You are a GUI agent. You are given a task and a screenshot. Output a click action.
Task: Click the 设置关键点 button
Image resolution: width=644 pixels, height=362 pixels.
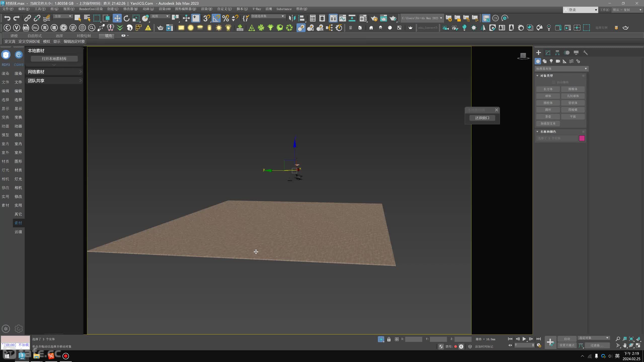567,345
